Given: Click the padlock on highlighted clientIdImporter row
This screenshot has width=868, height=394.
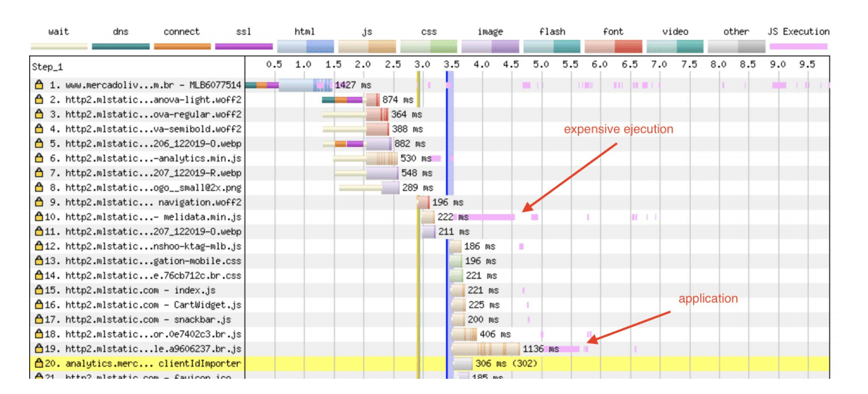Looking at the screenshot, I should pos(39,364).
